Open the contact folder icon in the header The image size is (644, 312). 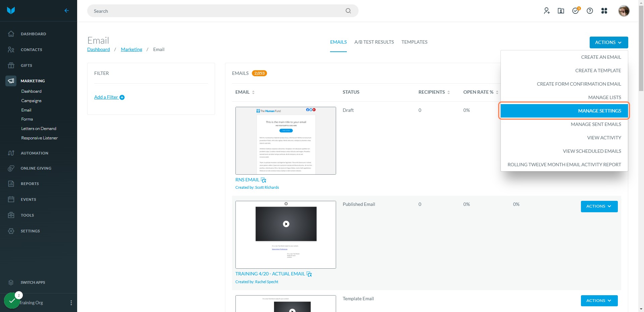pyautogui.click(x=561, y=11)
